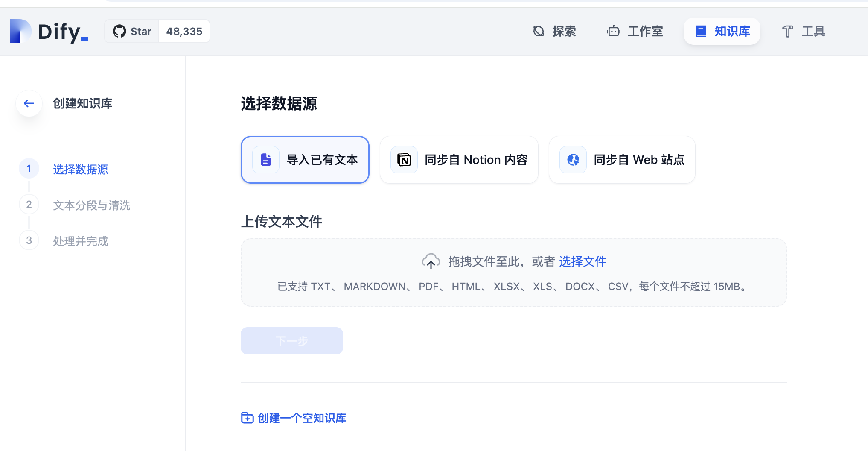This screenshot has height=451, width=868.
Task: Open the 探索 section via its compass icon
Action: tap(538, 31)
